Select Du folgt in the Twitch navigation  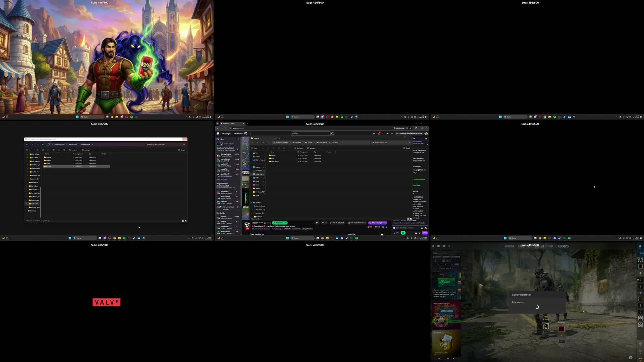(226, 134)
